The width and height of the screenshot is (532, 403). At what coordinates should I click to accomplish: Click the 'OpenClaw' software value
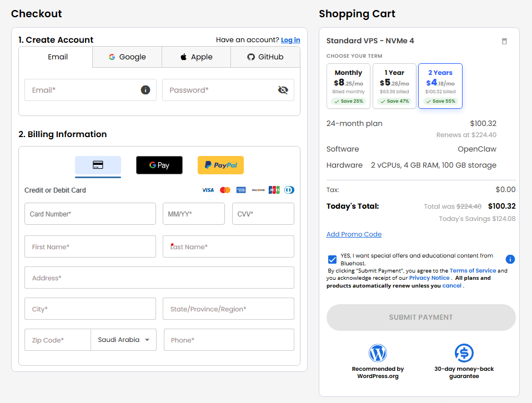pyautogui.click(x=476, y=149)
